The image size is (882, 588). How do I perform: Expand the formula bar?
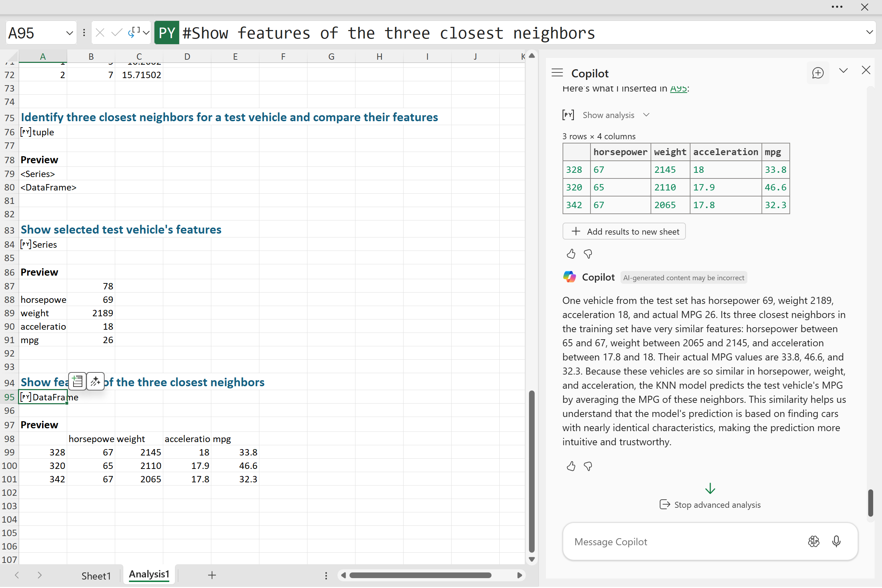coord(869,32)
